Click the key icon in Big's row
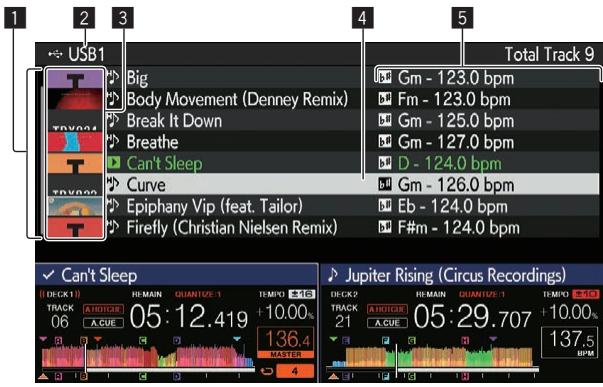 (x=385, y=77)
